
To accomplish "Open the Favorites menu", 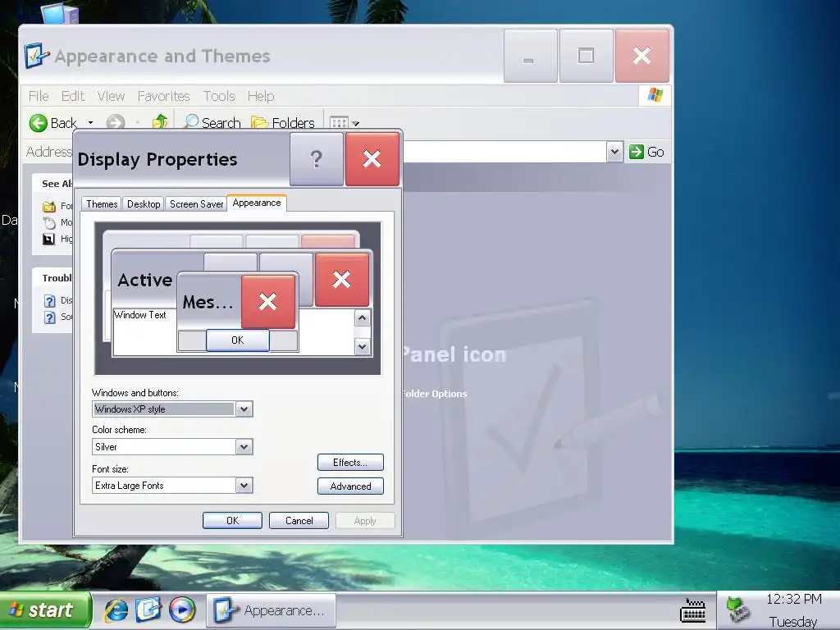I will (x=163, y=96).
